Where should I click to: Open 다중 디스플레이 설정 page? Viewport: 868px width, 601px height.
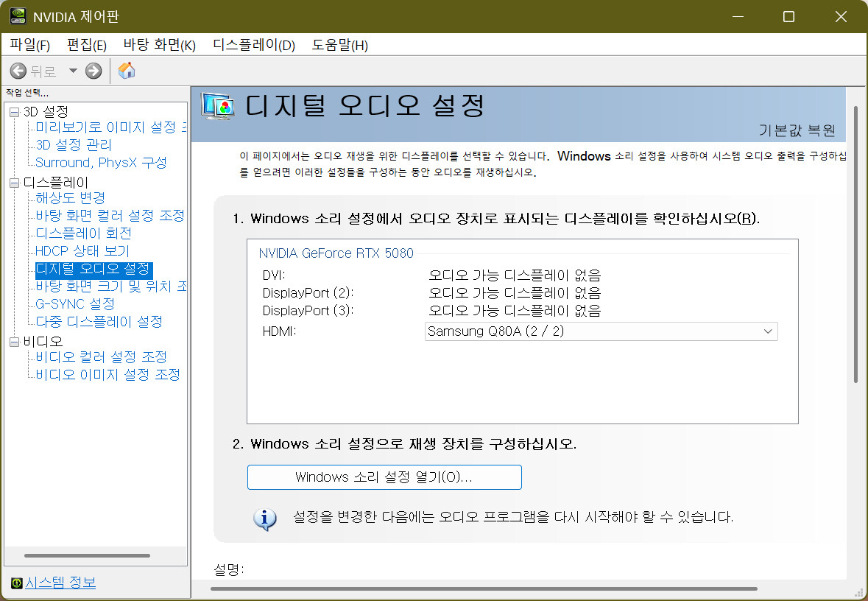click(99, 322)
